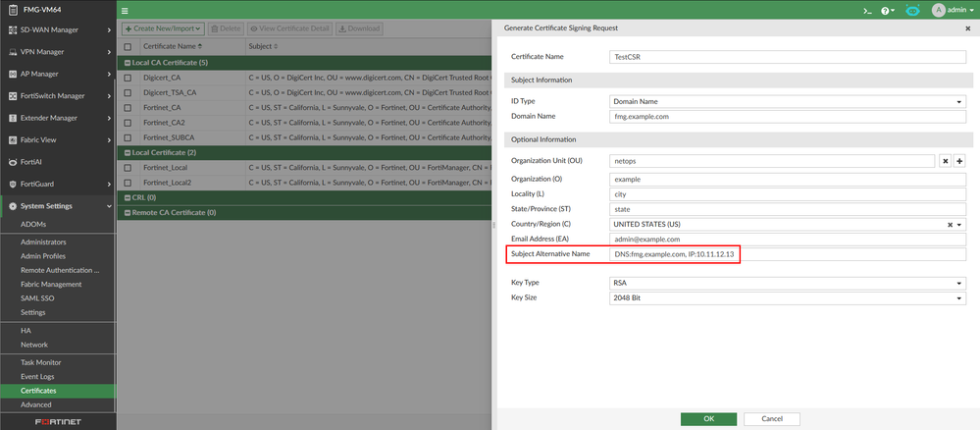
Task: Clear the selected Country/Region value
Action: click(950, 224)
